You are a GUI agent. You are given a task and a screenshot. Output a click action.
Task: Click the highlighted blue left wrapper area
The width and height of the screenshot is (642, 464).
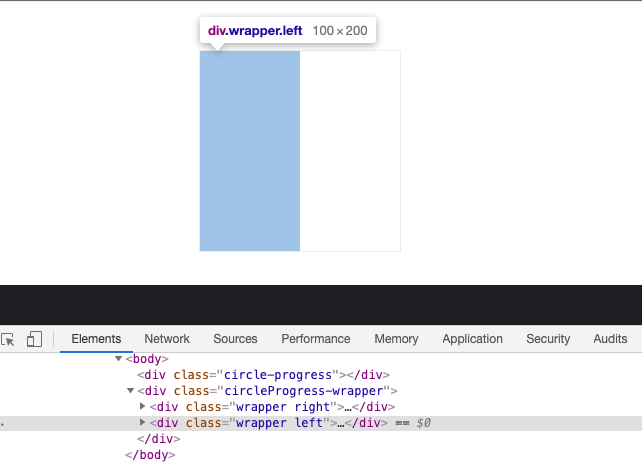[x=250, y=151]
